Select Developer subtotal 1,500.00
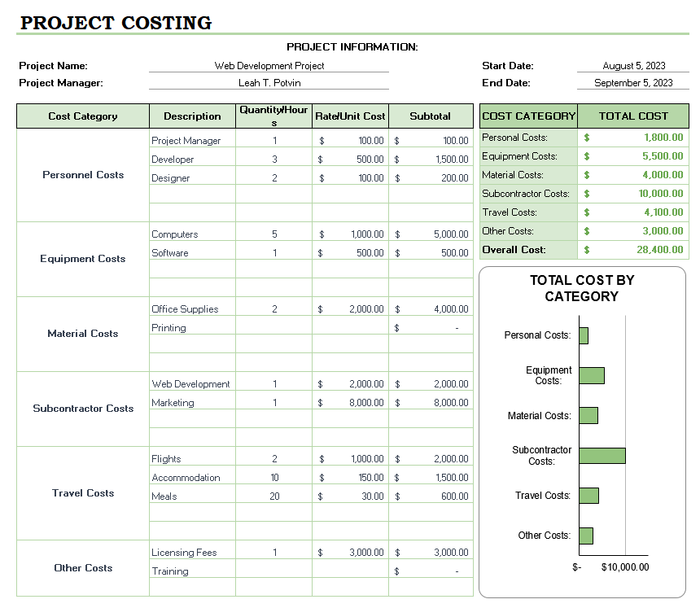Viewport: 700px width, 608px height. click(431, 159)
